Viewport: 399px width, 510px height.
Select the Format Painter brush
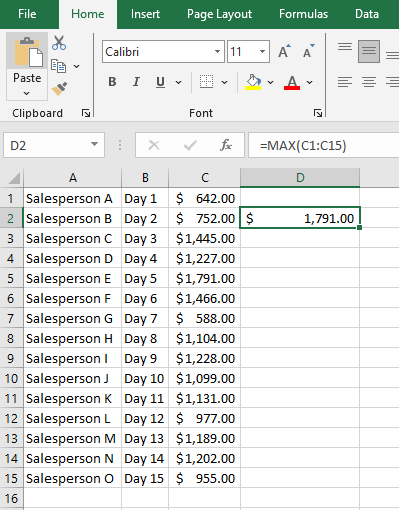point(59,89)
